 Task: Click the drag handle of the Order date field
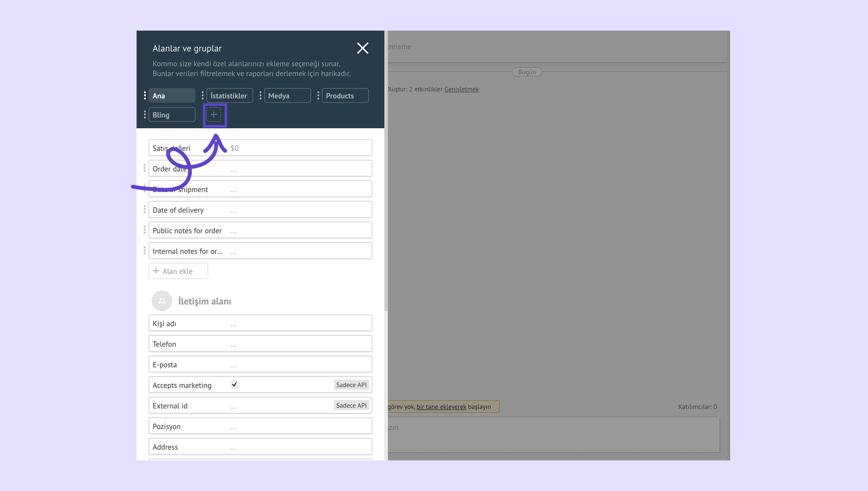point(145,168)
